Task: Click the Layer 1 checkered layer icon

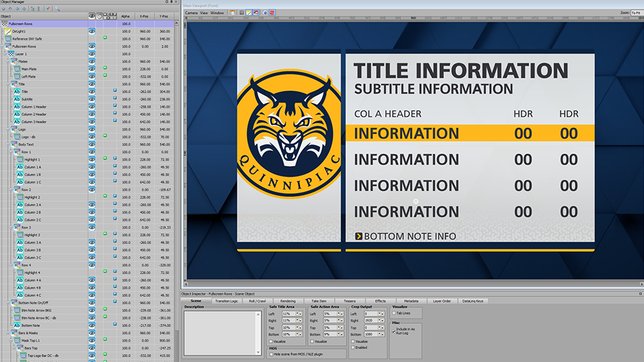Action: 11,54
